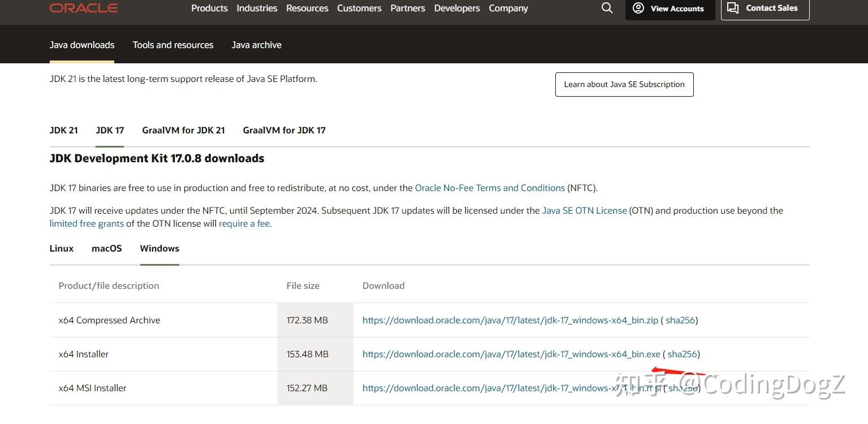Select GraalVM for JDK 17 tab
Screen dimensions: 868x424
284,131
